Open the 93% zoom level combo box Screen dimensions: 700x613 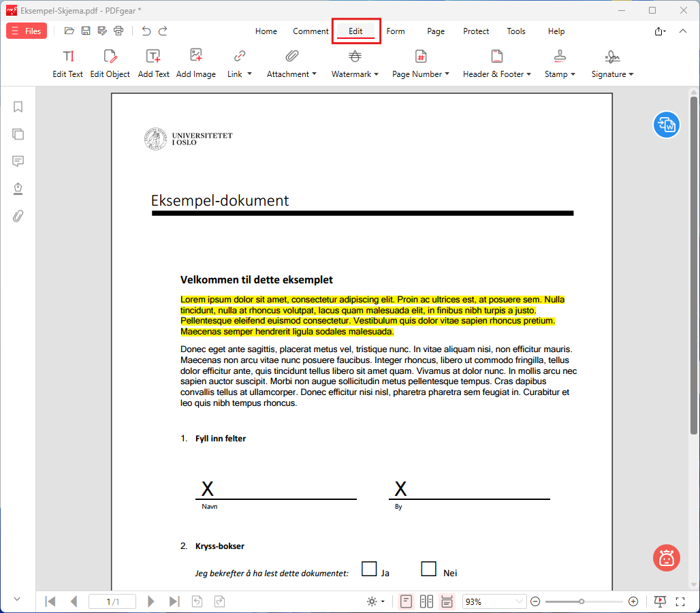click(494, 601)
